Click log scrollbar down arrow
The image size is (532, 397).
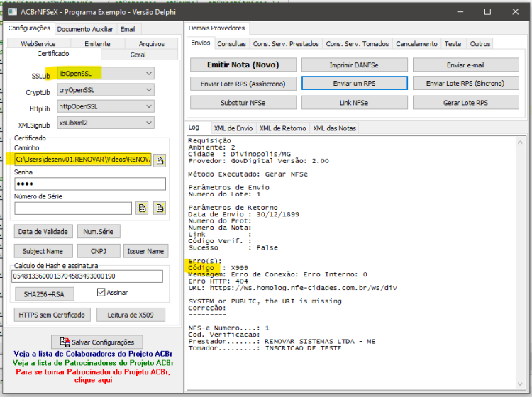click(x=520, y=384)
